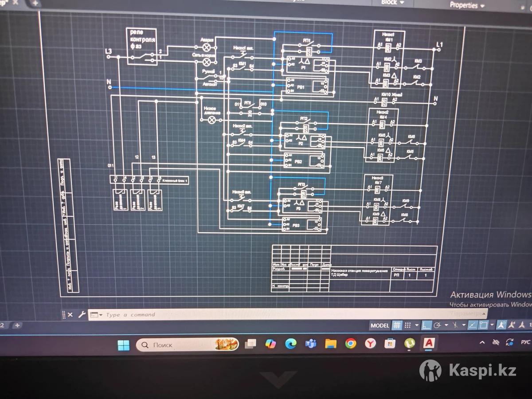Click the Polar Tracking icon
The image size is (532, 399).
click(437, 325)
